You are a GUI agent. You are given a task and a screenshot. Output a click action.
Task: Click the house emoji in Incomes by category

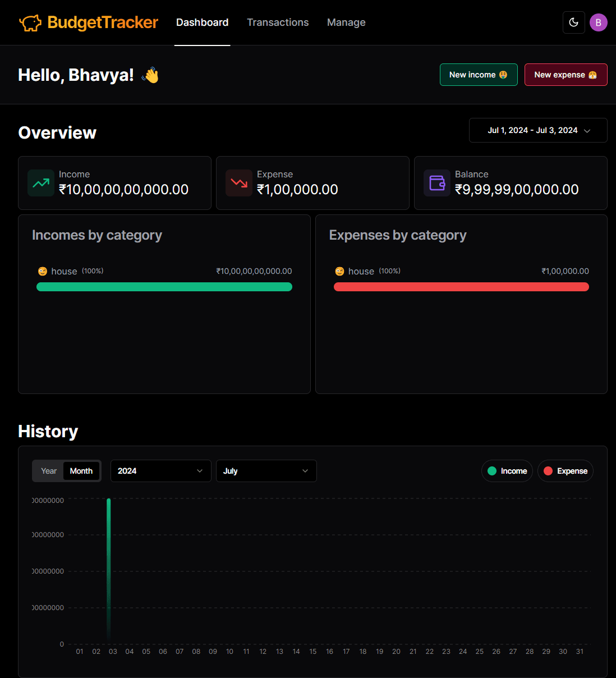(x=42, y=271)
